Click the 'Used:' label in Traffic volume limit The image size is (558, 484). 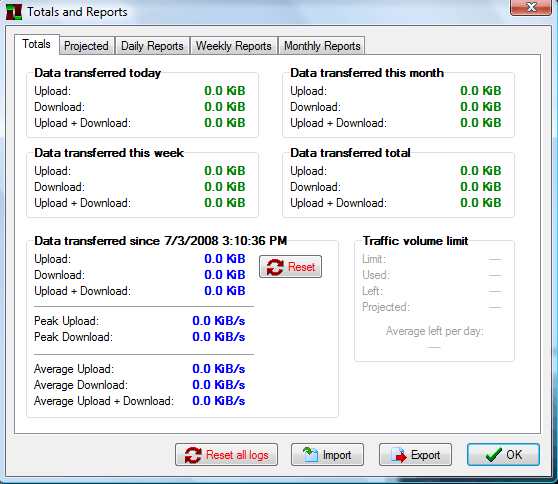point(376,275)
